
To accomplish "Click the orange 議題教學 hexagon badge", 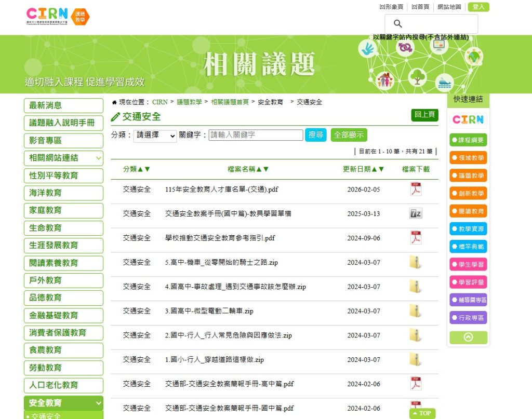I will 80,17.
